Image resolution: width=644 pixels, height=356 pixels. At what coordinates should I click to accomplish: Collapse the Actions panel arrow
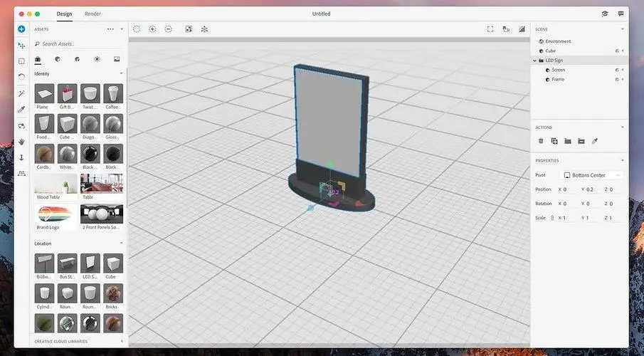tap(623, 127)
